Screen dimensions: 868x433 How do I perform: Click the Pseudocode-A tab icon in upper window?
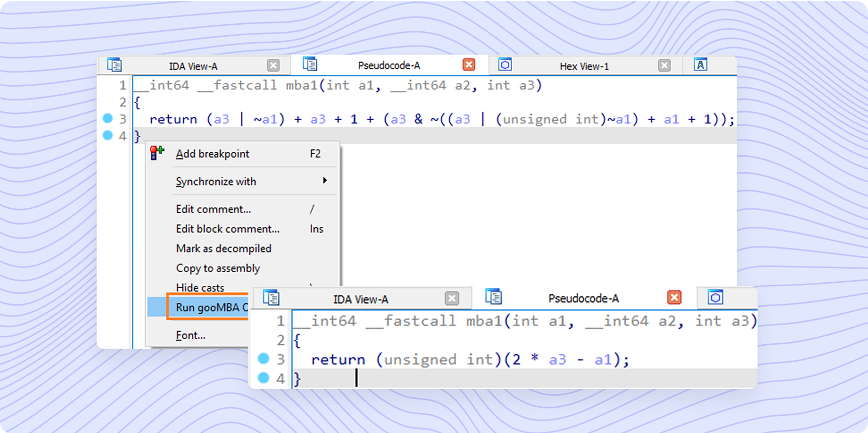point(310,64)
